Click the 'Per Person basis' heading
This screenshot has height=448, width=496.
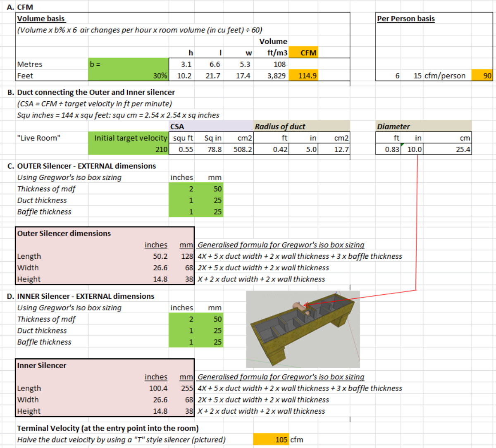click(406, 19)
